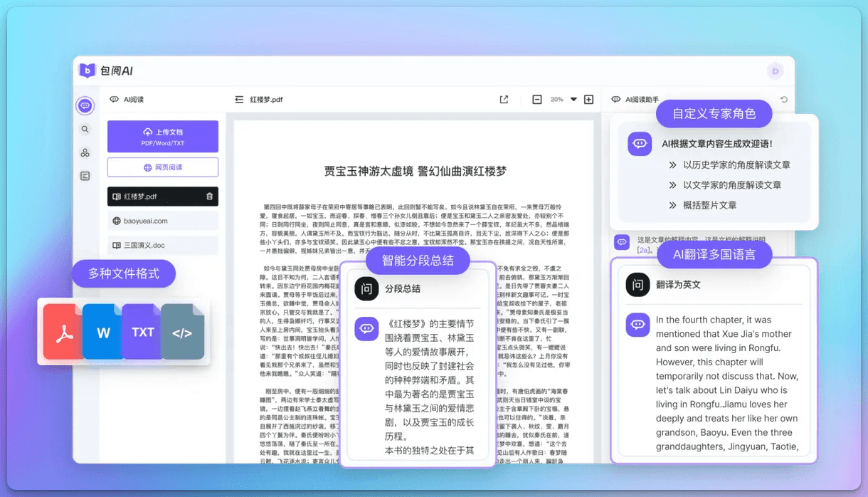This screenshot has height=497, width=868.
Task: Upload a document with 上传文档 button
Action: [163, 137]
